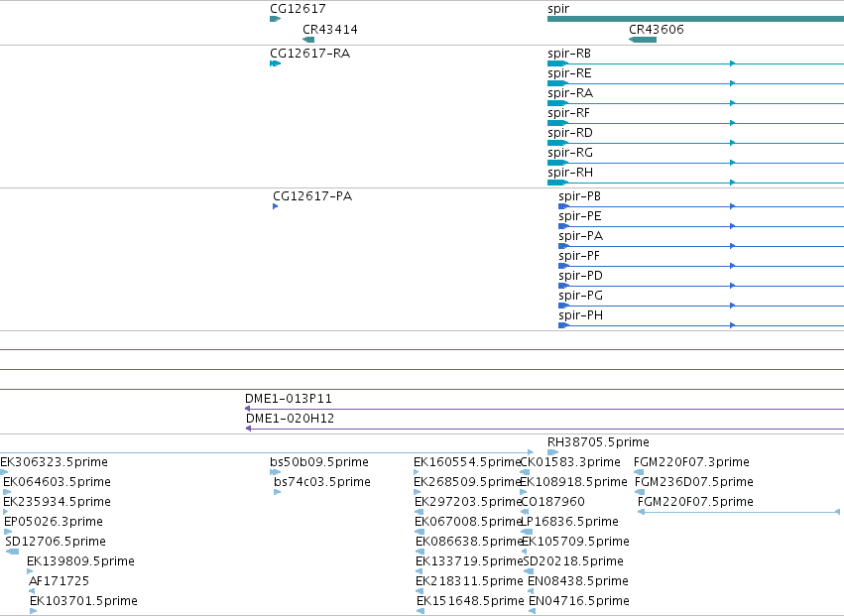Click the CR43606 gene label
844x616 pixels.
click(x=657, y=30)
